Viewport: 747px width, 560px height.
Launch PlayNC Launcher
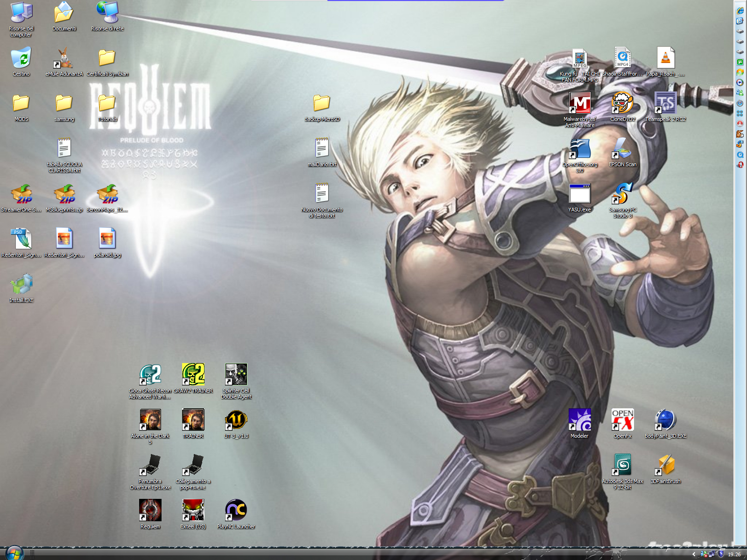pyautogui.click(x=236, y=515)
